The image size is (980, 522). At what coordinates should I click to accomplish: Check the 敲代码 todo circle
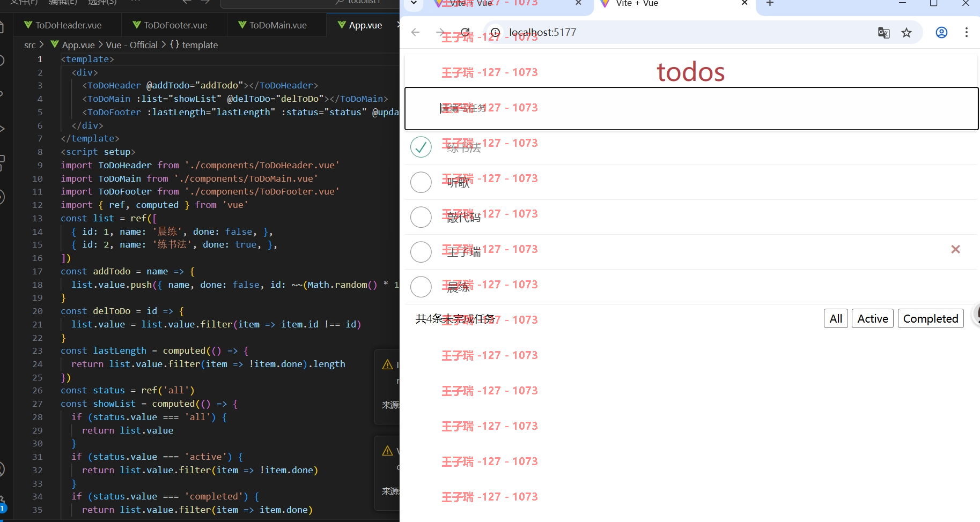click(x=421, y=217)
